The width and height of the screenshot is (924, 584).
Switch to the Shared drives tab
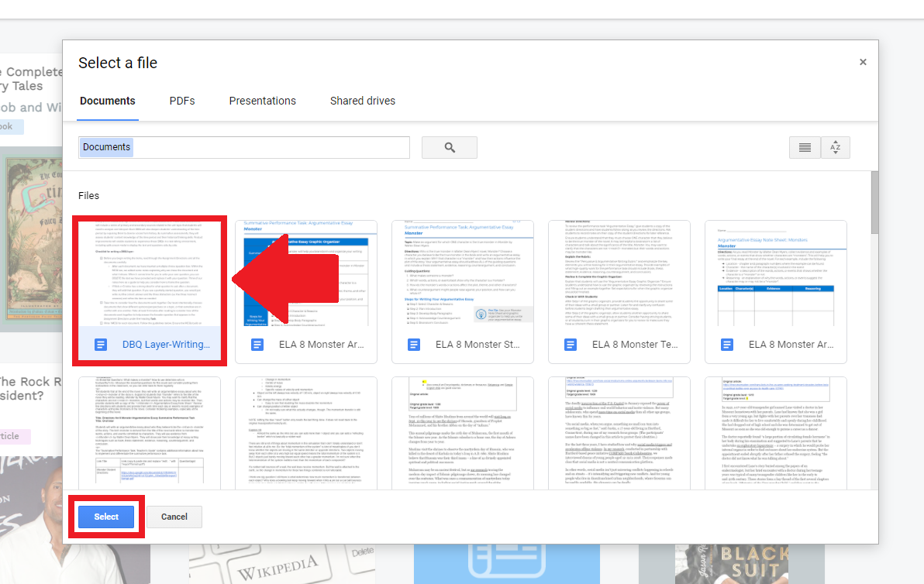[x=363, y=101]
